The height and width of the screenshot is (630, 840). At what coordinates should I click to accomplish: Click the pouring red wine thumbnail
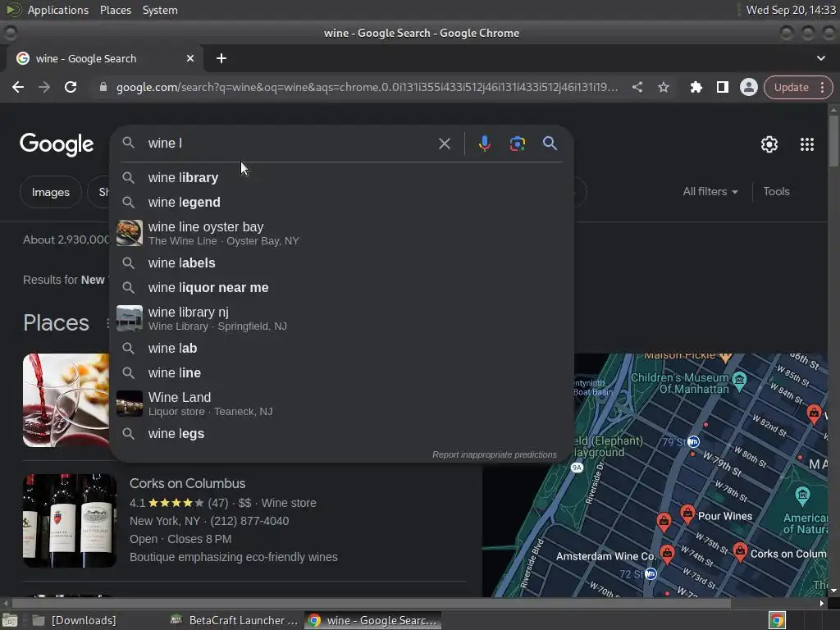tap(66, 400)
